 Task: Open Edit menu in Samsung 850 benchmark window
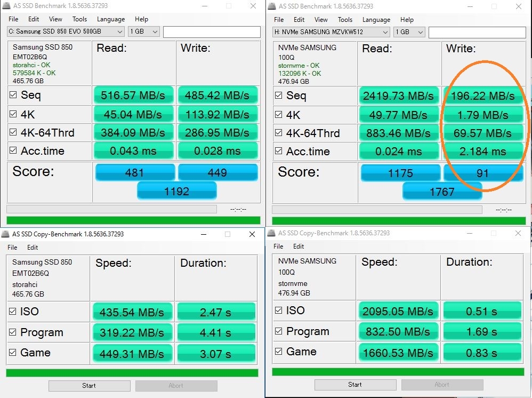click(34, 19)
